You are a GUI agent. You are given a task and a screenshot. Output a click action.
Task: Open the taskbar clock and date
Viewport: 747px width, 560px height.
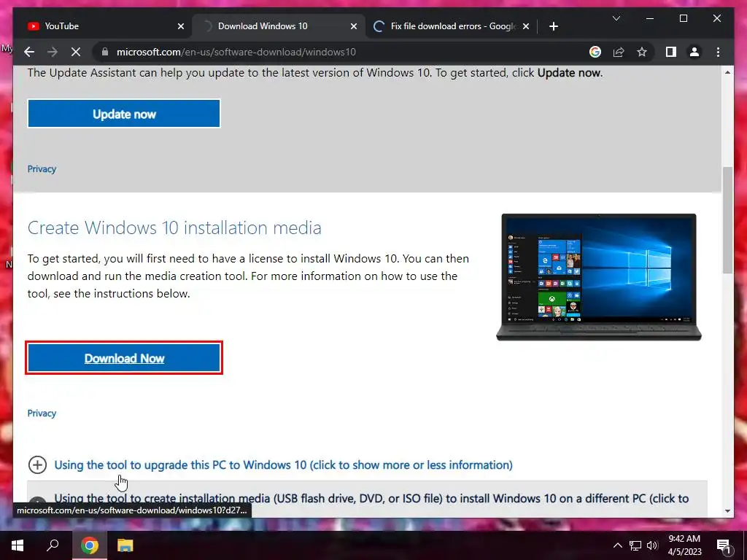coord(684,545)
